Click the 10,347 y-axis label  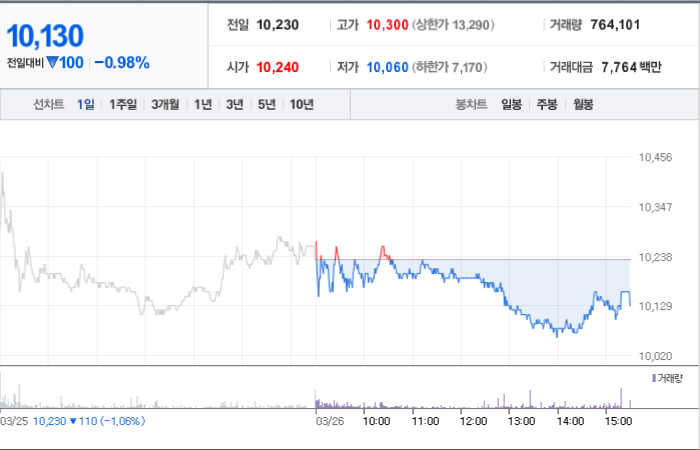coord(655,207)
